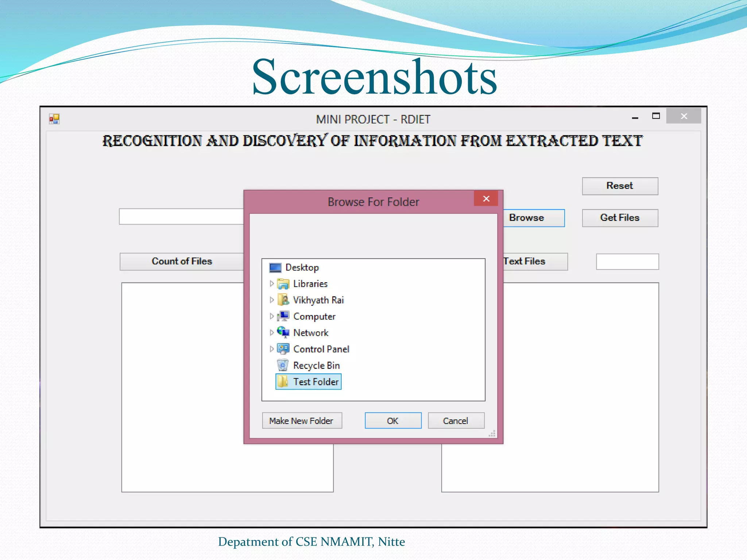Click the small text box beside Text Files

[x=627, y=261]
